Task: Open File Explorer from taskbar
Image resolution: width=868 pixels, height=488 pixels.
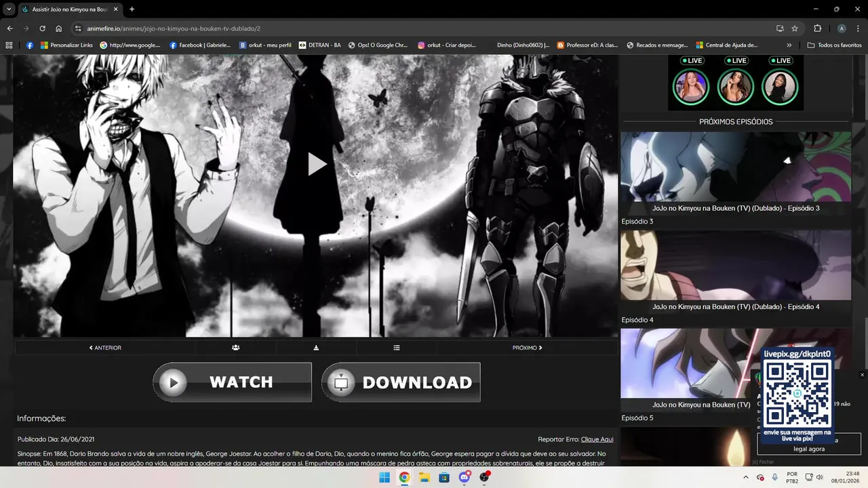Action: click(425, 477)
